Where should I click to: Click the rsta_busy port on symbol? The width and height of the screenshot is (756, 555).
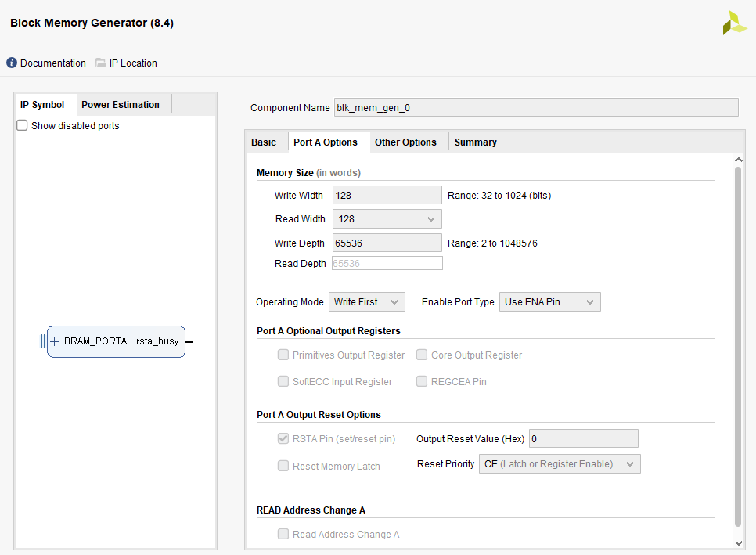click(157, 341)
